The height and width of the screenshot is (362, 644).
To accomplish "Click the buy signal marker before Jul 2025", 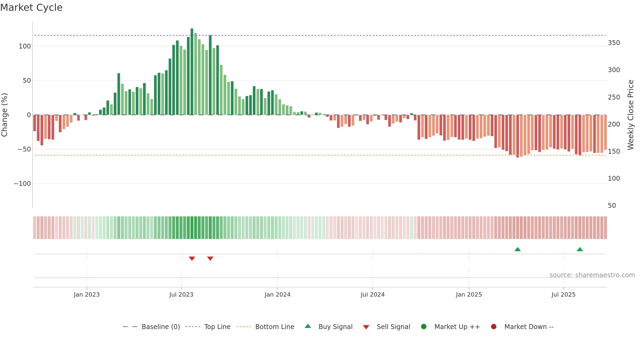I will tap(518, 249).
